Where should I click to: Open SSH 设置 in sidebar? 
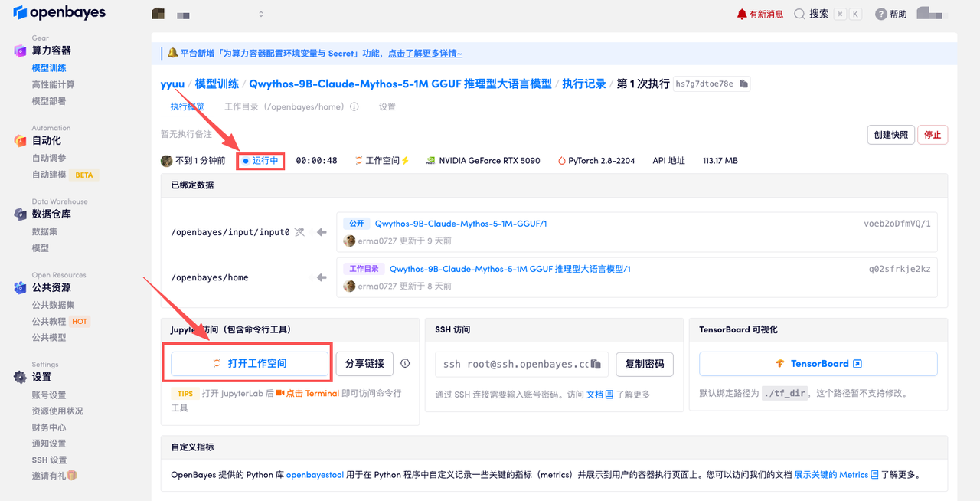[49, 460]
